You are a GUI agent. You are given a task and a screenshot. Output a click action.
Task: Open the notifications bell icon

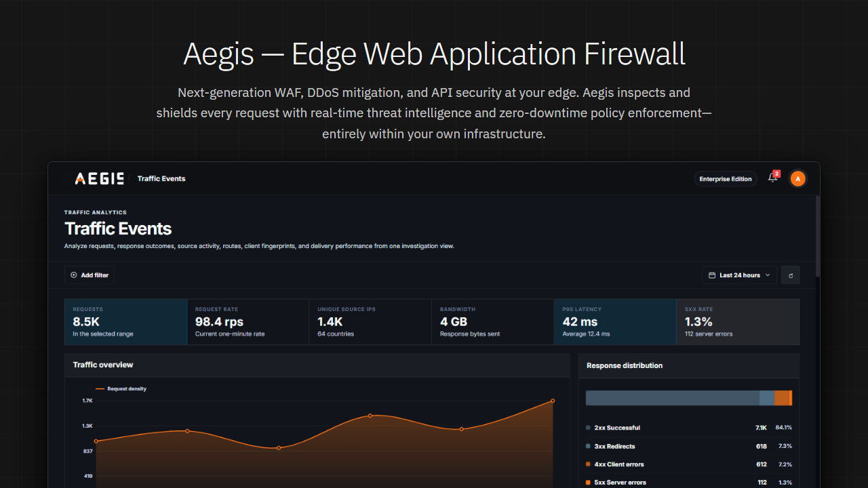pyautogui.click(x=773, y=178)
